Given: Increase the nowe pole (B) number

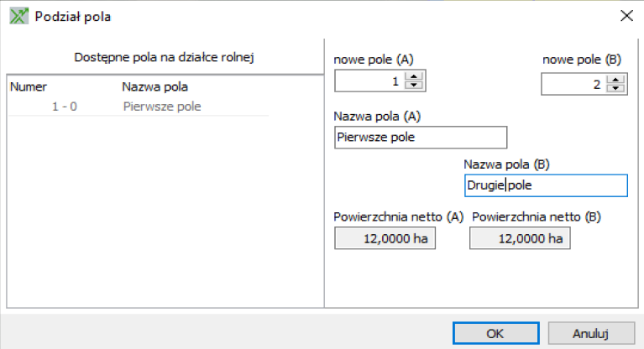Looking at the screenshot, I should tap(615, 80).
